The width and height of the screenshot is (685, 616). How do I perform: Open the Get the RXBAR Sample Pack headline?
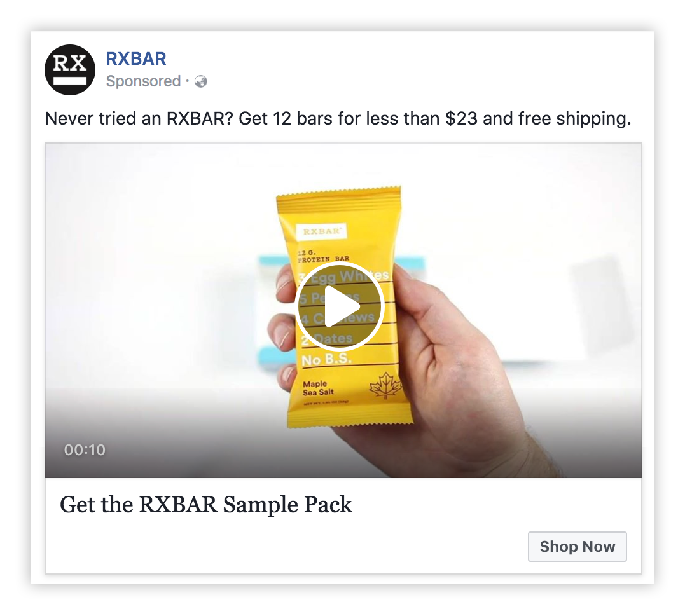[x=206, y=505]
